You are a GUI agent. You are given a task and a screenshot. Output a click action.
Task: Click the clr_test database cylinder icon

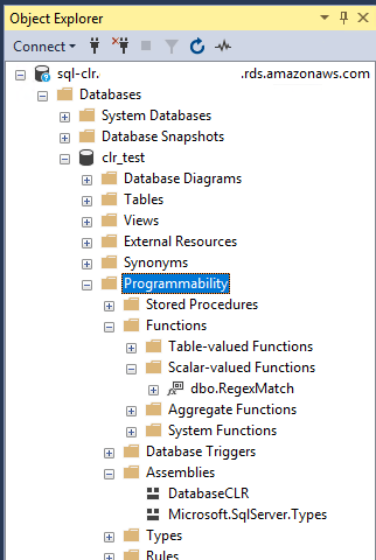86,158
